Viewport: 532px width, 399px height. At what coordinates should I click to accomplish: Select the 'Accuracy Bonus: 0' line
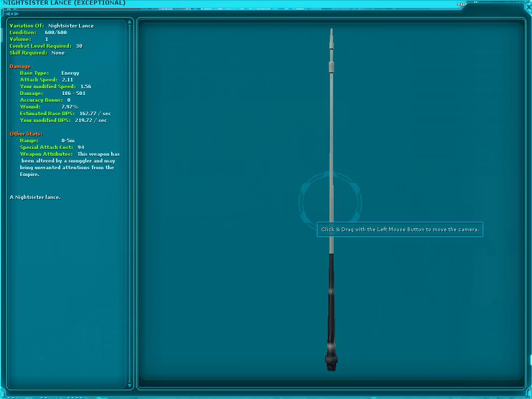point(45,100)
